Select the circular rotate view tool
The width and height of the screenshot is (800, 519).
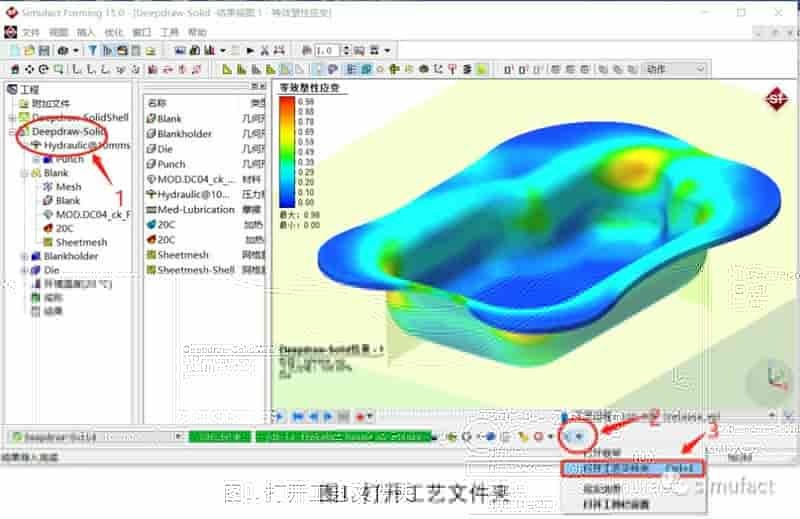click(x=44, y=69)
